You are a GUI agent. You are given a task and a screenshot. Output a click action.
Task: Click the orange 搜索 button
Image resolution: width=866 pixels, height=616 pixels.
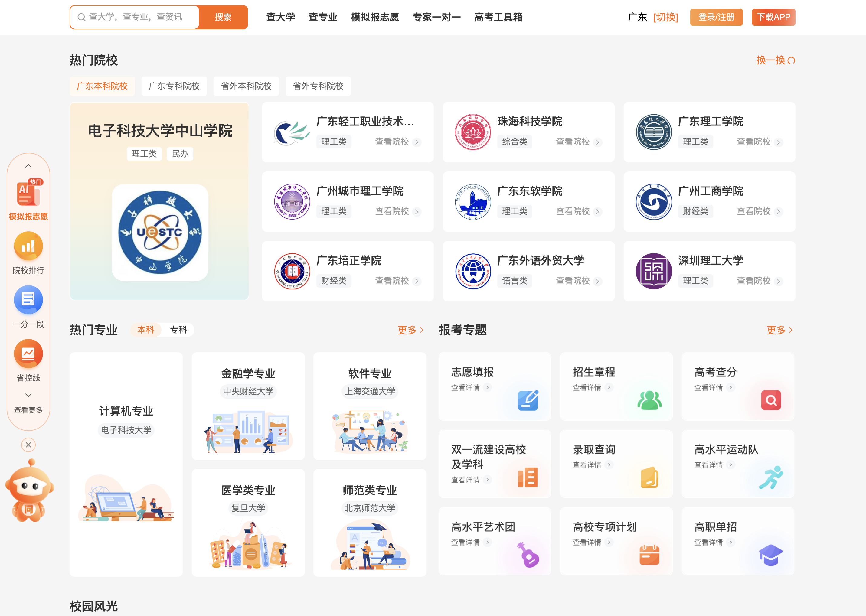[x=223, y=17]
